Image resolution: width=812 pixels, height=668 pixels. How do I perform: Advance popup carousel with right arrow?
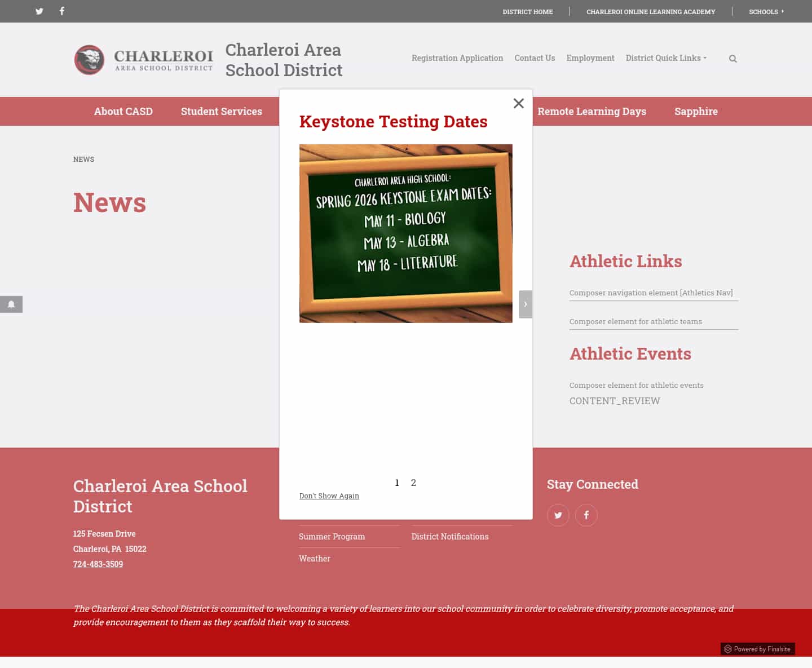click(x=525, y=304)
